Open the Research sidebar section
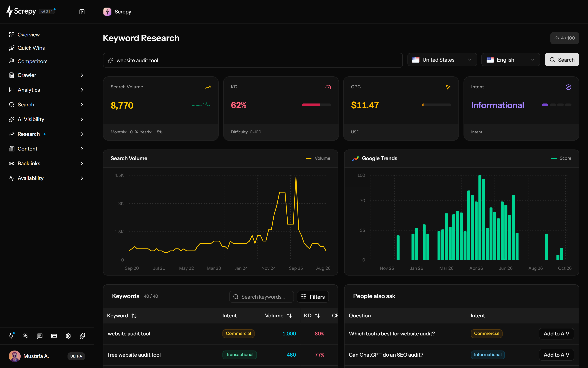588x368 pixels. [x=47, y=134]
